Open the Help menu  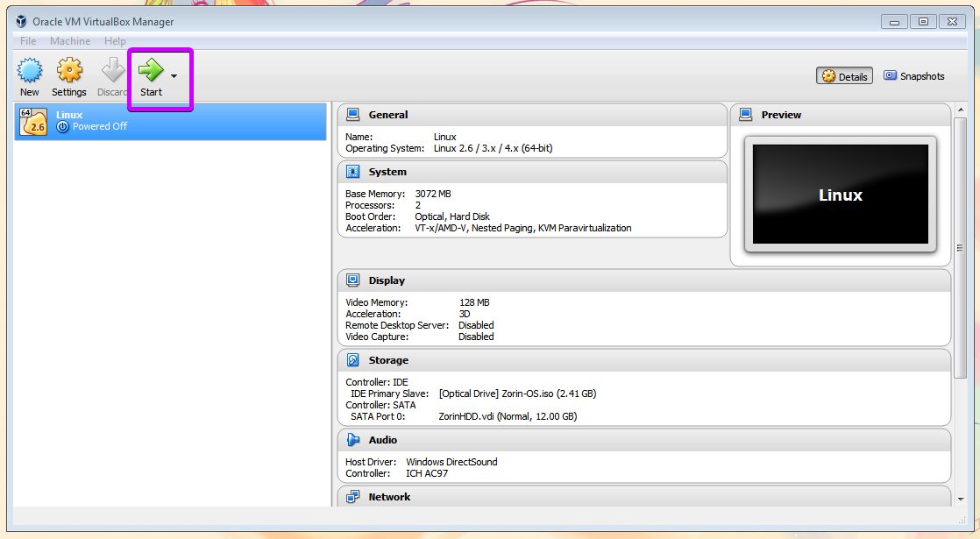pyautogui.click(x=115, y=40)
